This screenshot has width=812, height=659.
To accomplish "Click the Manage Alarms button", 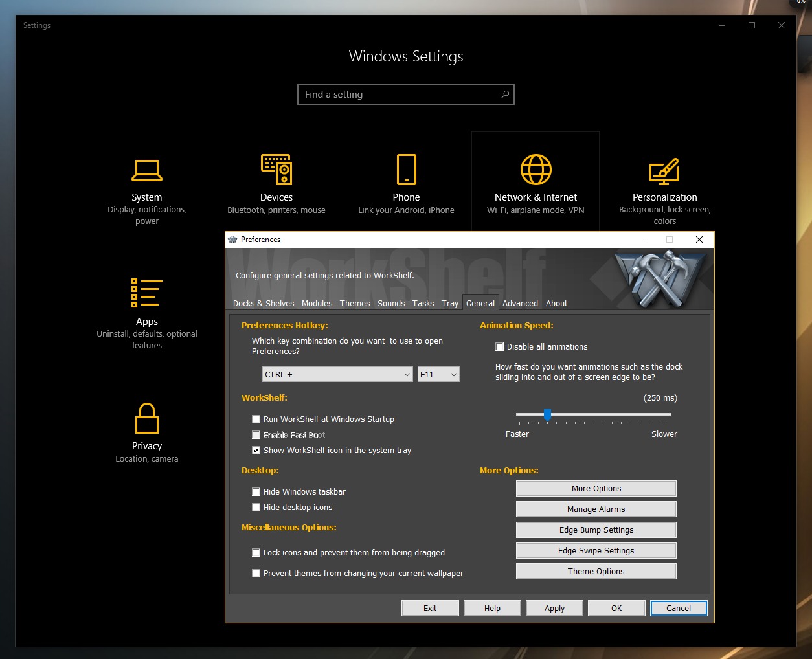I will pos(596,509).
